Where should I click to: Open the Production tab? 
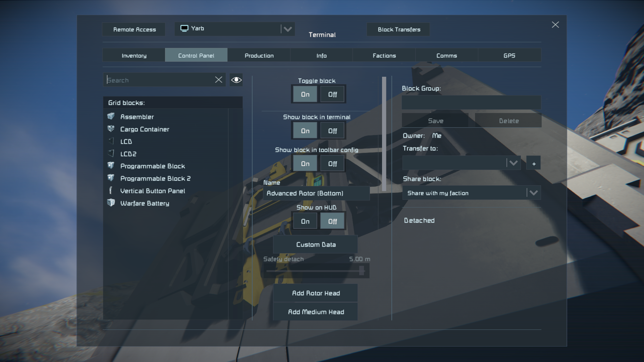(x=259, y=55)
